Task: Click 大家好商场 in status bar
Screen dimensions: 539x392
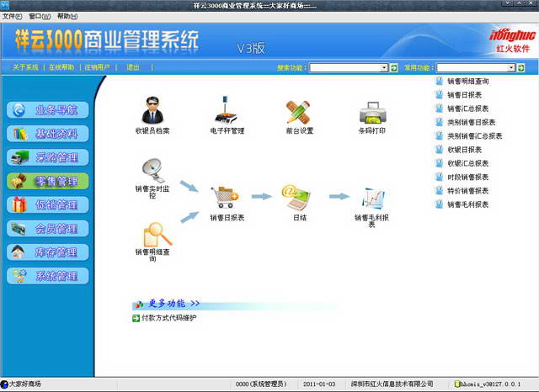Action: tap(24, 384)
